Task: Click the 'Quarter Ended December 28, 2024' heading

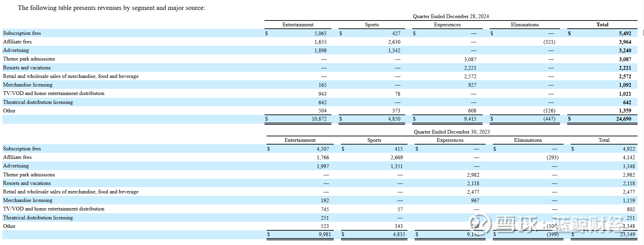Action: point(450,16)
